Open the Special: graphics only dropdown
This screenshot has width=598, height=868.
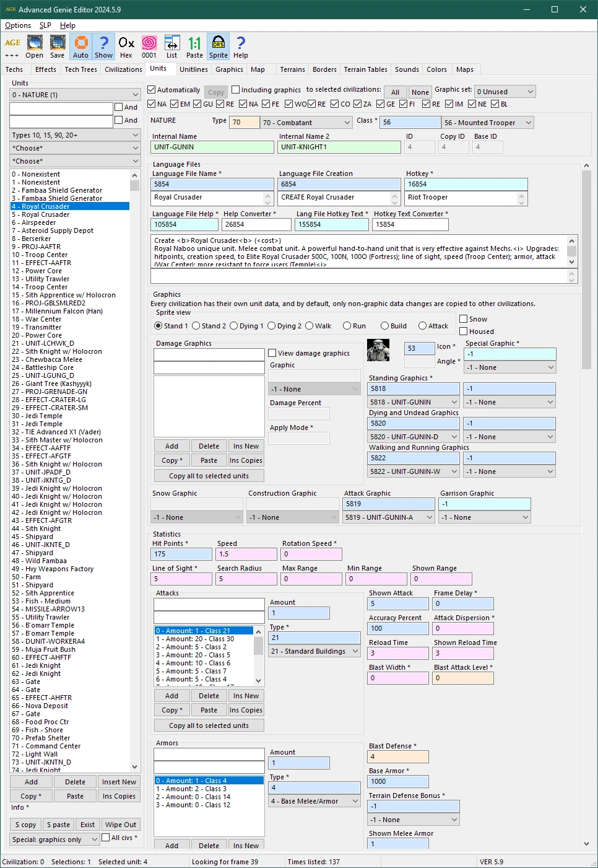click(55, 840)
